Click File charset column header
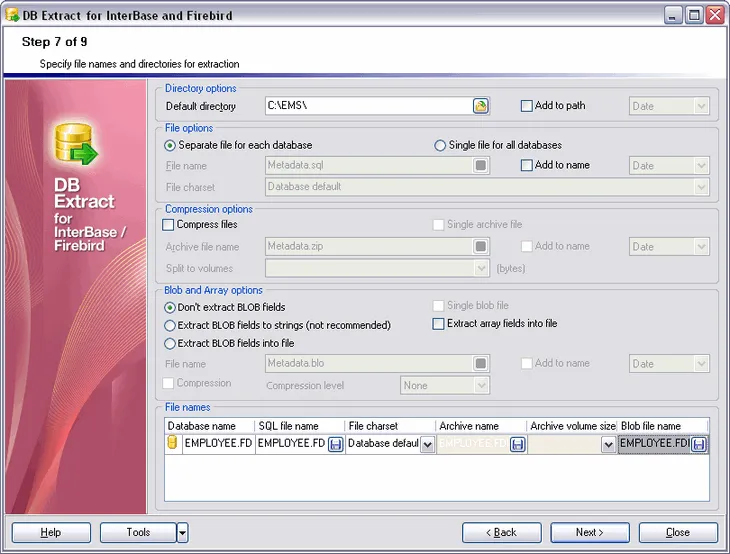Screen dimensions: 730x554 pos(390,426)
